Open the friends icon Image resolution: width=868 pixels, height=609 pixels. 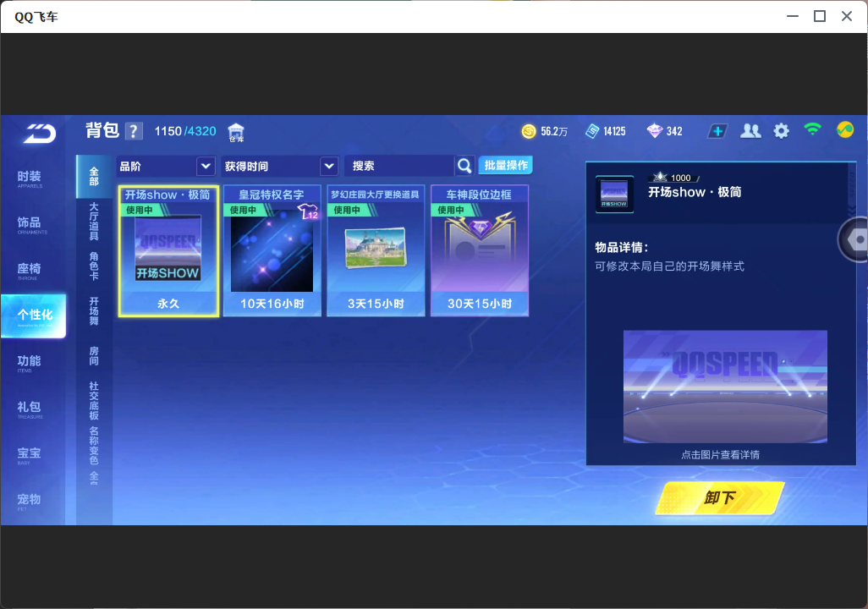point(750,131)
